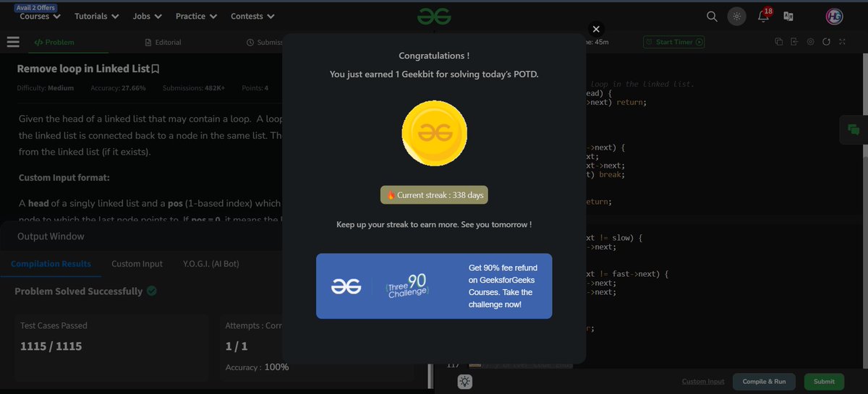Click the lightbulb hint icon below editor
The image size is (868, 394).
(x=464, y=382)
